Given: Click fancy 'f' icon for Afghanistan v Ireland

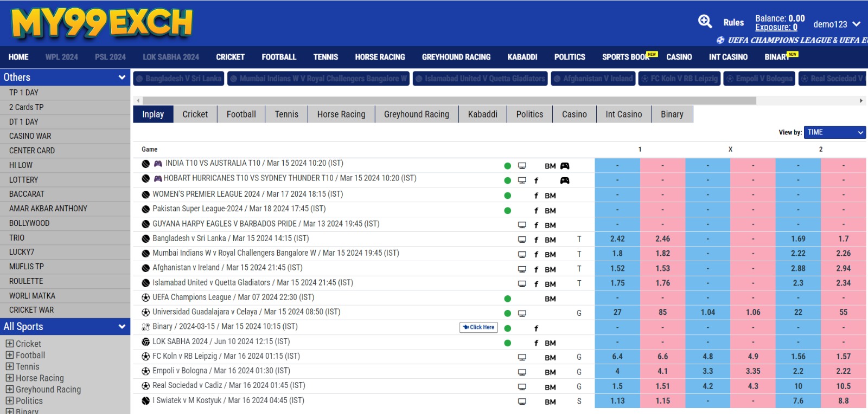Looking at the screenshot, I should [536, 269].
